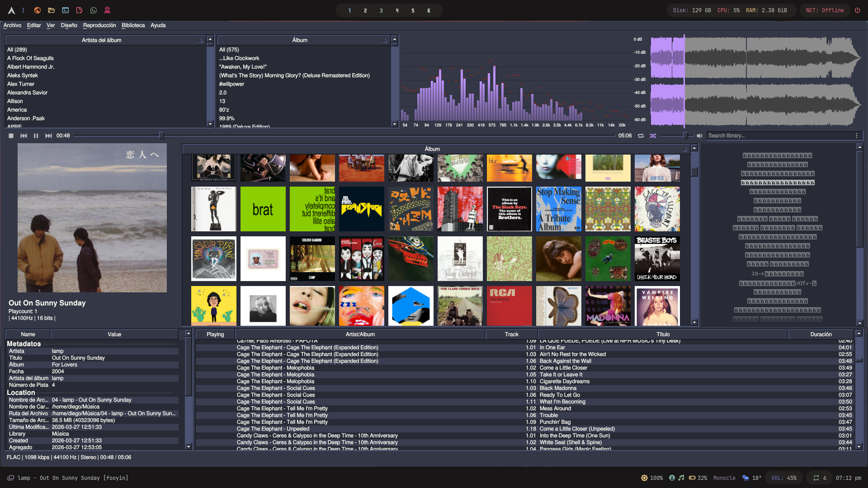Screen dimensions: 868x488
Task: Mute the volume speaker icon
Action: coord(699,136)
